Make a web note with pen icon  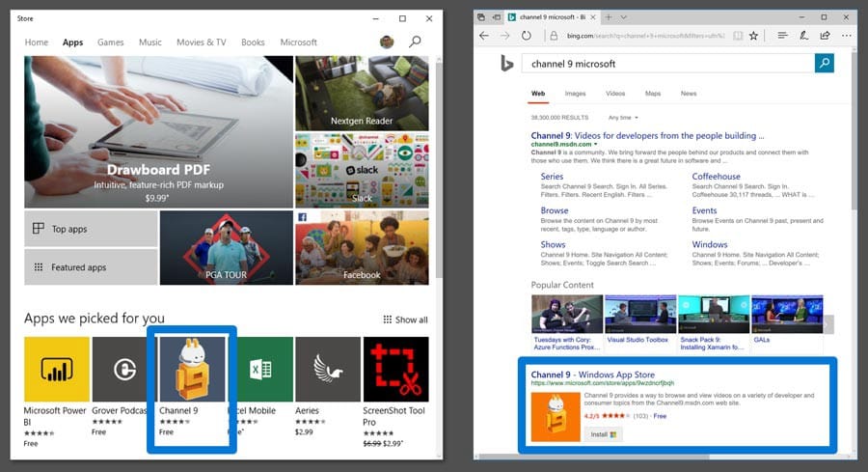point(803,36)
